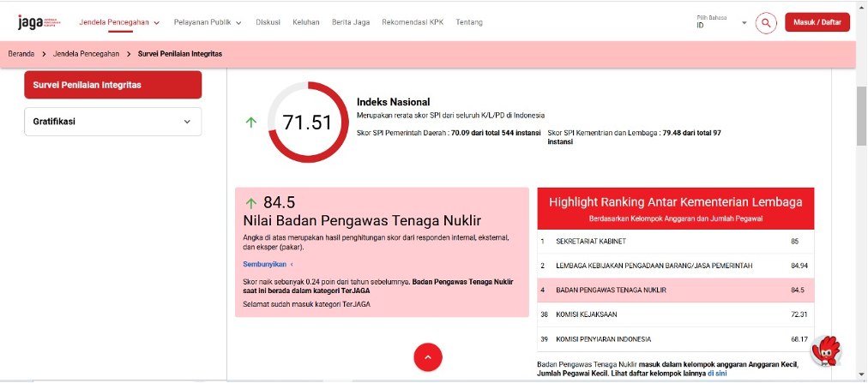Click Jendela Pencegahan breadcrumb link
Image resolution: width=868 pixels, height=383 pixels.
[86, 54]
